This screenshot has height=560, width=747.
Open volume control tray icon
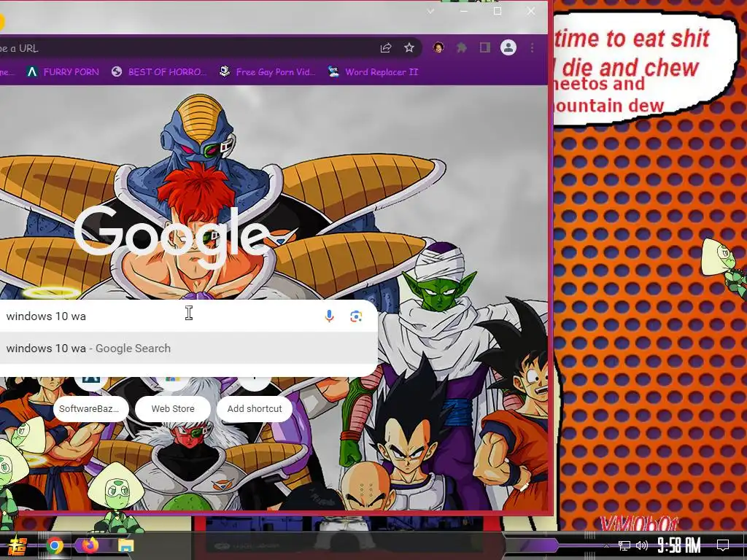pyautogui.click(x=642, y=545)
